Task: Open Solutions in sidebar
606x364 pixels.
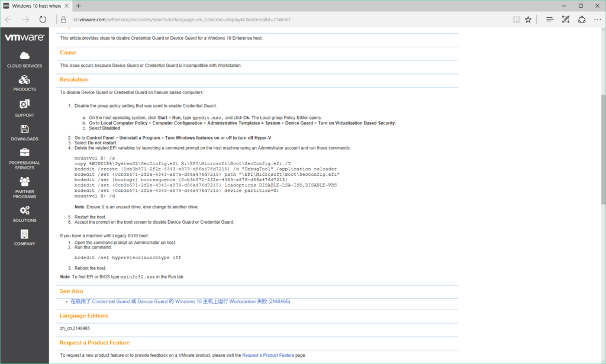Action: pyautogui.click(x=24, y=214)
